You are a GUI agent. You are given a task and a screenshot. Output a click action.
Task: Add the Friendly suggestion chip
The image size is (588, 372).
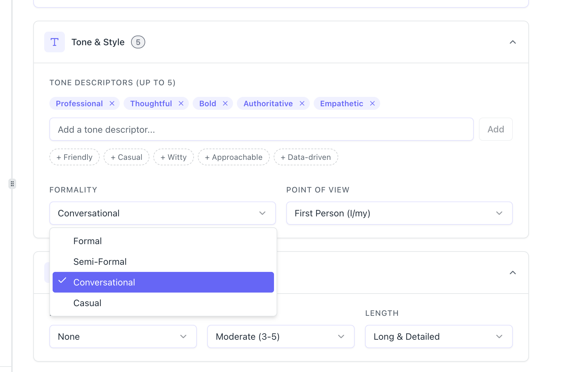pyautogui.click(x=75, y=157)
